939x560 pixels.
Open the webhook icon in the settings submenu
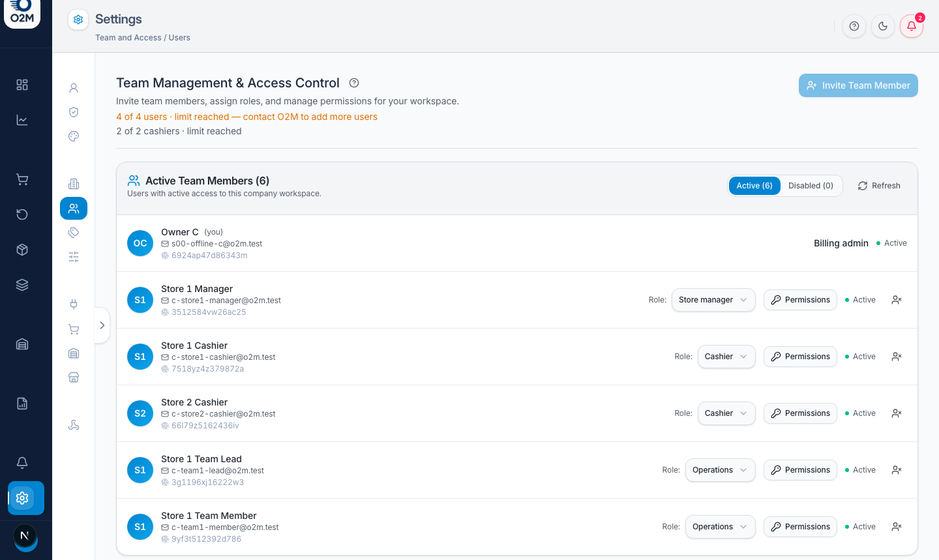pyautogui.click(x=74, y=425)
